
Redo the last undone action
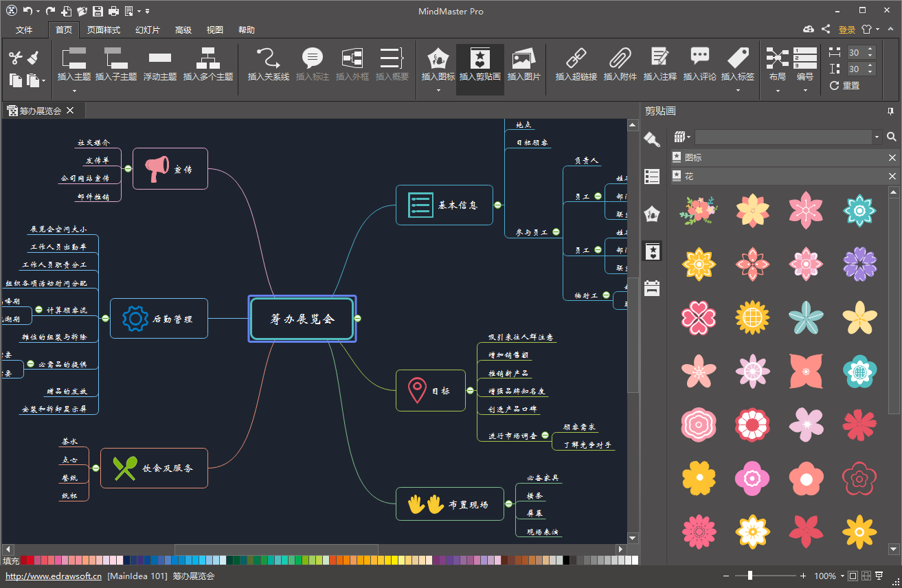50,11
